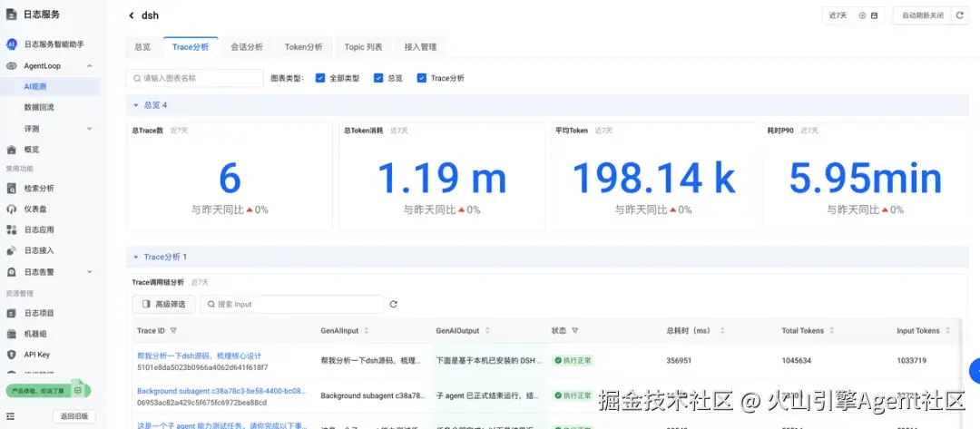The image size is (980, 429).
Task: Sort the Input Tokens column
Action: click(x=947, y=330)
